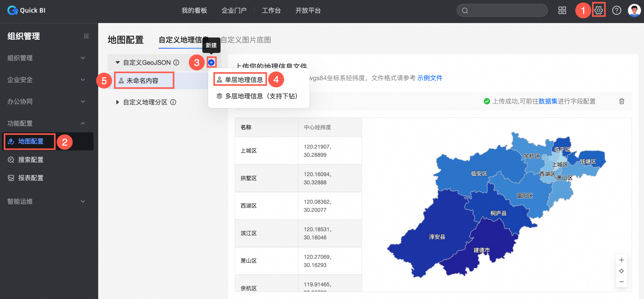Collapse the 自定义GeoJSON tree node

pos(118,63)
